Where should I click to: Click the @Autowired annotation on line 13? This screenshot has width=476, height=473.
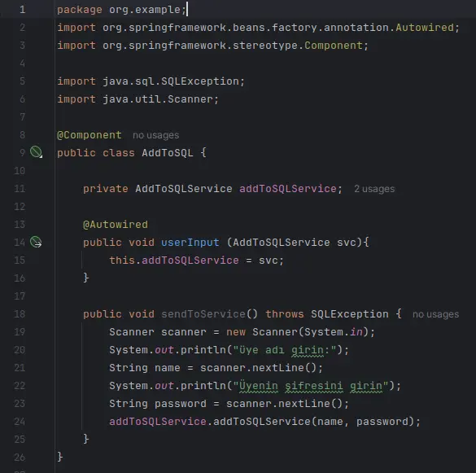(116, 225)
